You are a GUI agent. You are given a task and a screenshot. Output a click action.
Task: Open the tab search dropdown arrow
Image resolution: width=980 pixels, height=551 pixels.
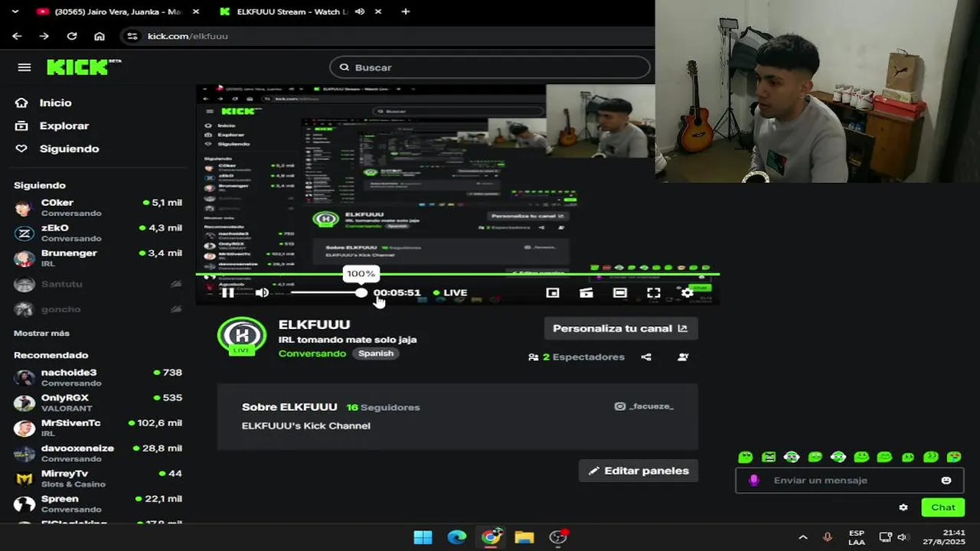(15, 11)
